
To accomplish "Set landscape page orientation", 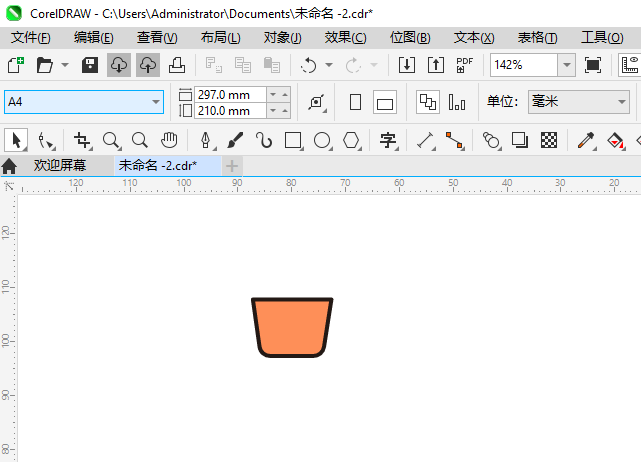I will click(x=385, y=102).
